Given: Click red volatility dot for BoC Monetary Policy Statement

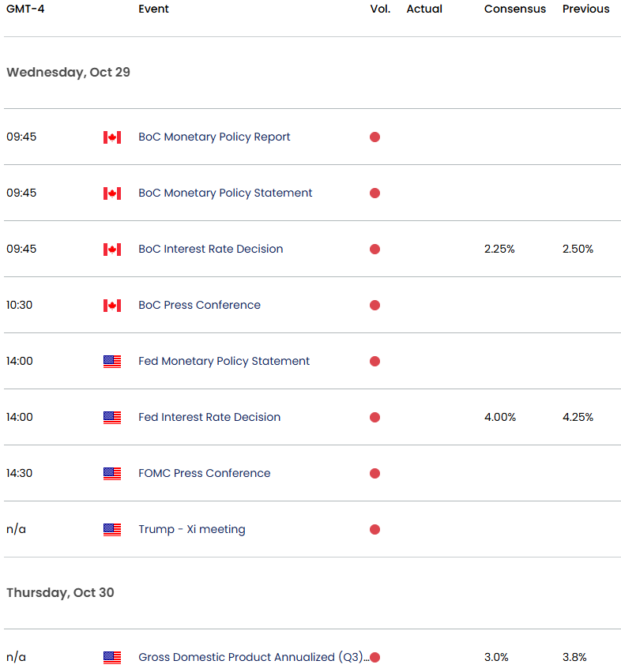Looking at the screenshot, I should [374, 193].
